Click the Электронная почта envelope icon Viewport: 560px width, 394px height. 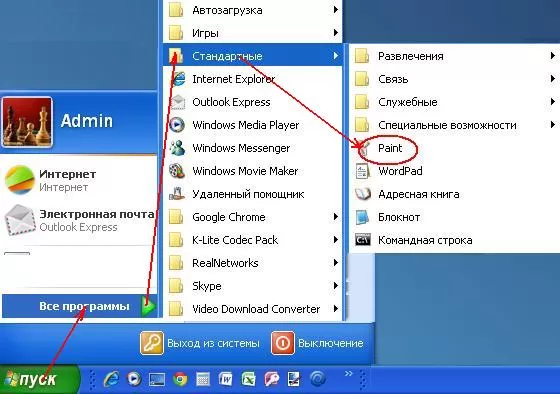pos(20,220)
